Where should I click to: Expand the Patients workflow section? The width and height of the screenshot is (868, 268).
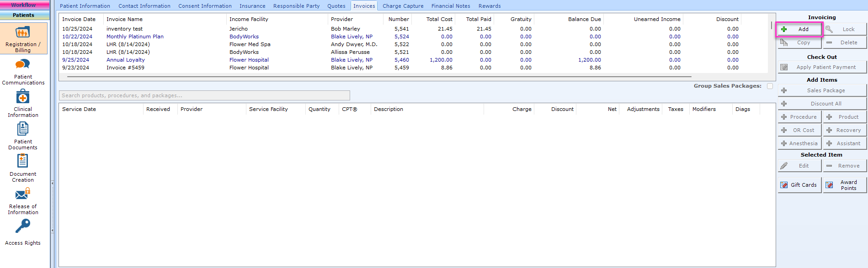(x=24, y=15)
